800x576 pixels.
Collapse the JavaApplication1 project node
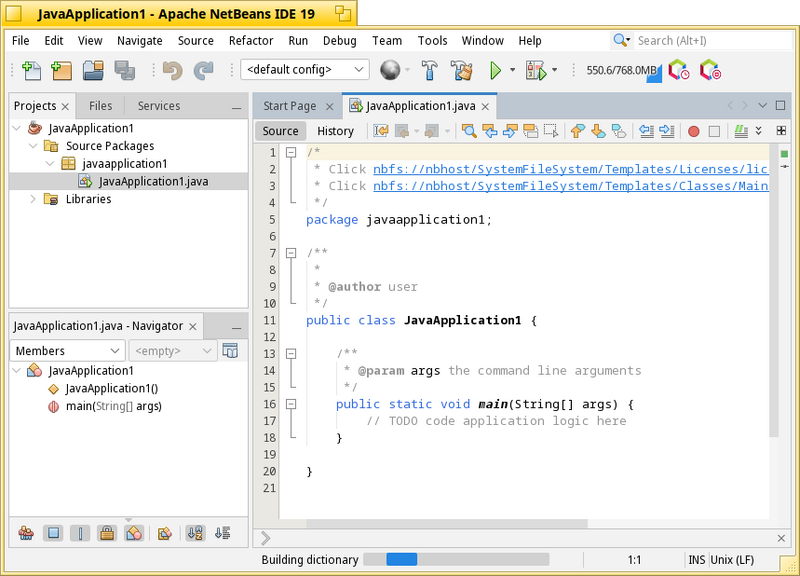(16, 128)
